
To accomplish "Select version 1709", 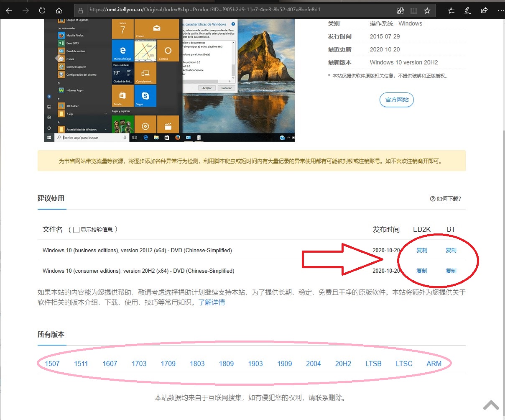I will tap(168, 364).
